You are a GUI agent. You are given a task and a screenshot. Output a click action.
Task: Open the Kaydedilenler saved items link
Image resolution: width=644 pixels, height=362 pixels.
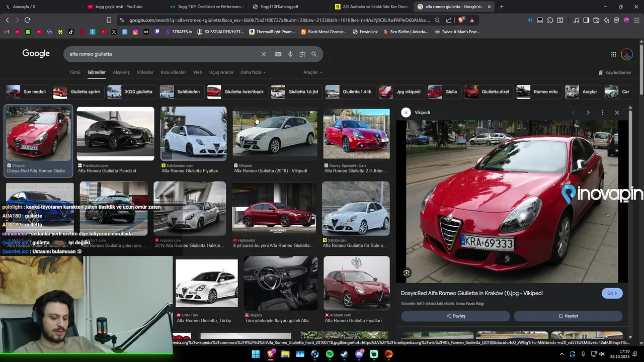[x=615, y=72]
